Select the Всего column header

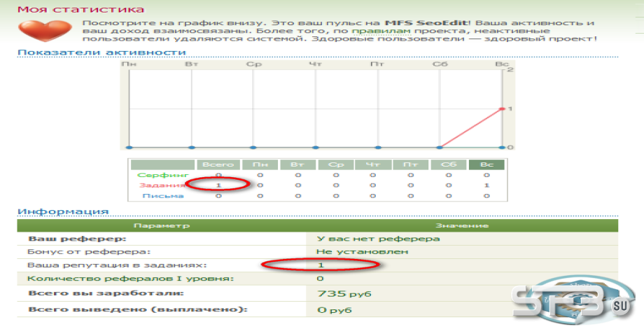coord(218,164)
